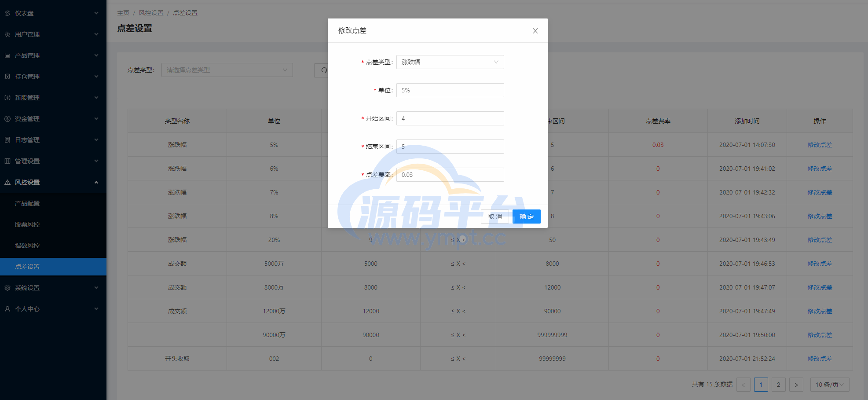Viewport: 868px width, 400px height.
Task: Click the 个人中心 person icon
Action: click(x=7, y=309)
